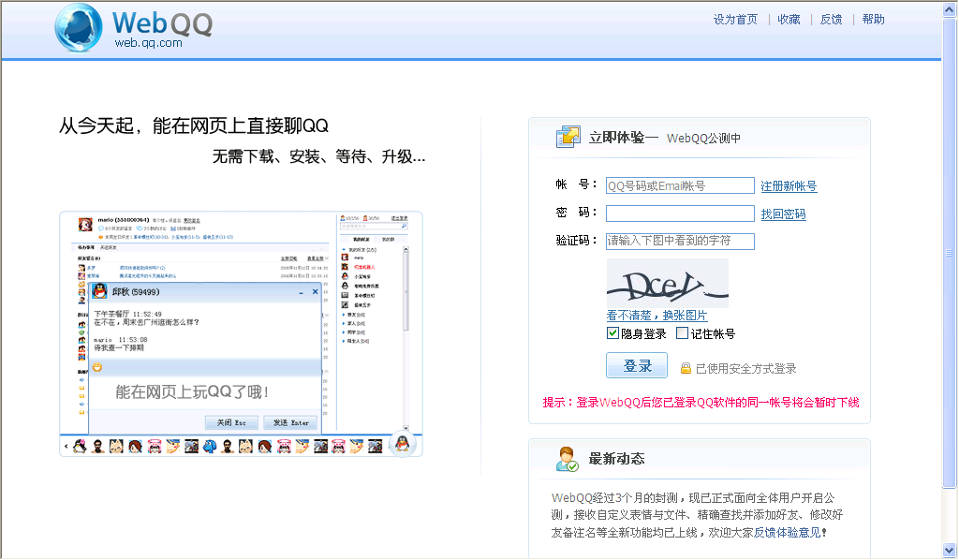
Task: Click the latest news person icon
Action: (x=568, y=459)
